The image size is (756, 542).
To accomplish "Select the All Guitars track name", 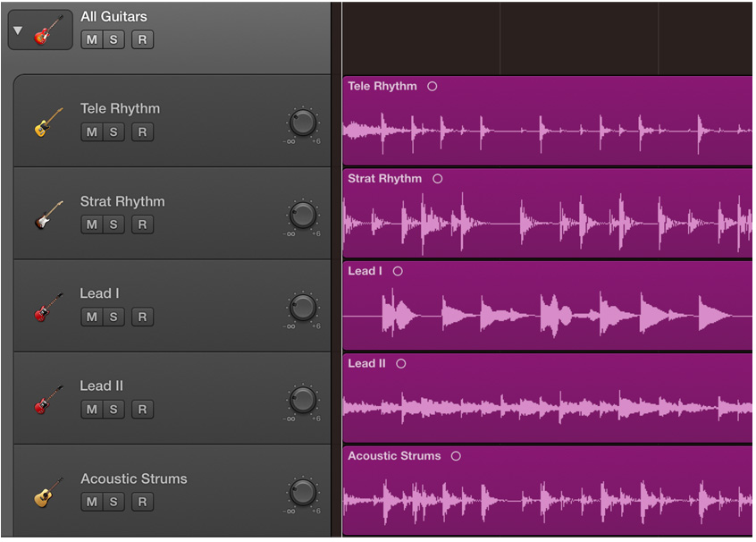I will (113, 16).
